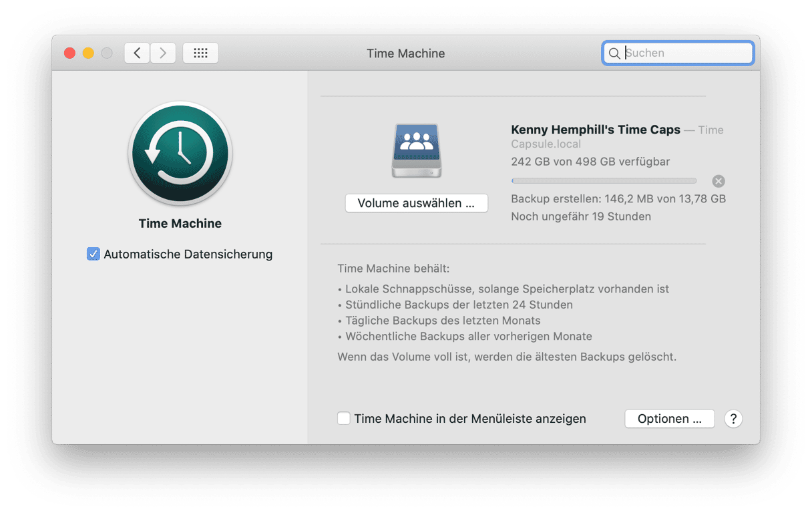Enable Time Machine in der Menüleiste anzeigen
812x513 pixels.
point(344,419)
